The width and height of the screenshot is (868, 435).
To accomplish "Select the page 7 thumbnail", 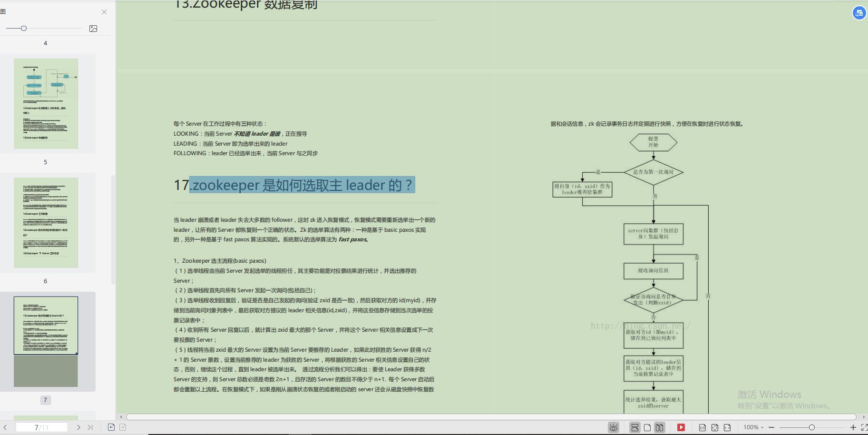I will (46, 342).
